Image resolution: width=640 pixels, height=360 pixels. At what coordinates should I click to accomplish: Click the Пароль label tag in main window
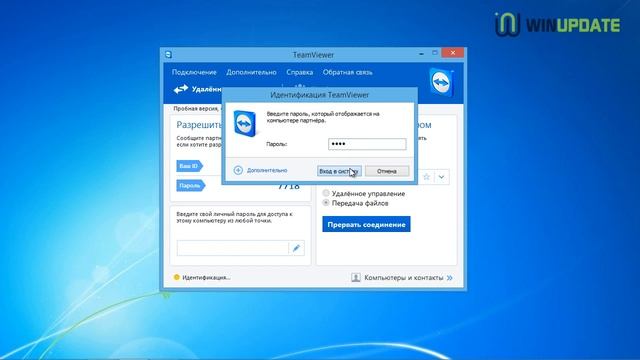191,186
